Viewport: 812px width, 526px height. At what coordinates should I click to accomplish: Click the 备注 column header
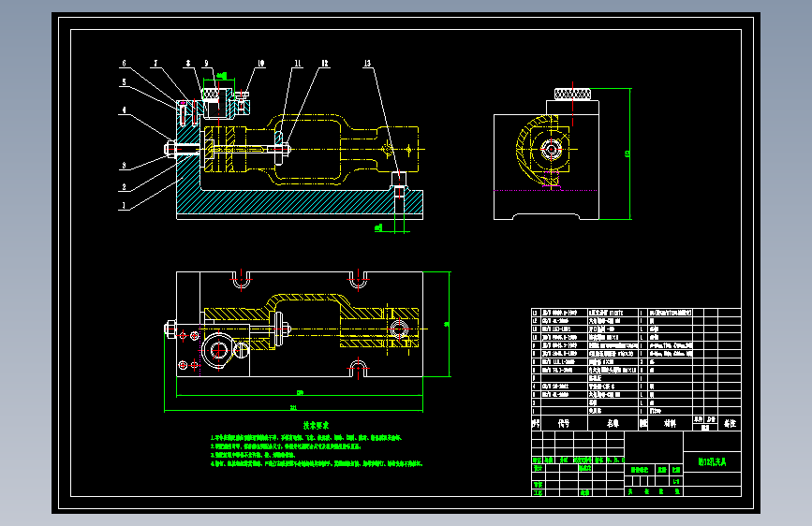tap(730, 423)
